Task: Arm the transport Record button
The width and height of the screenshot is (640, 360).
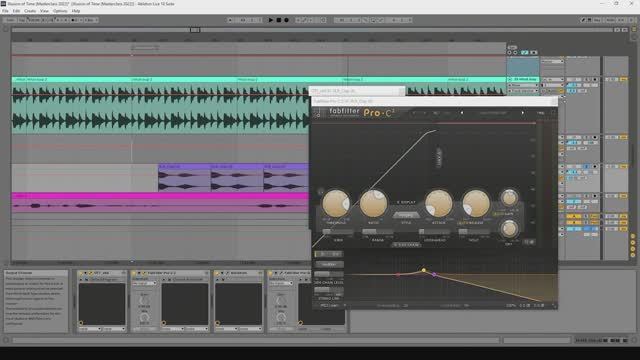Action: [286, 20]
